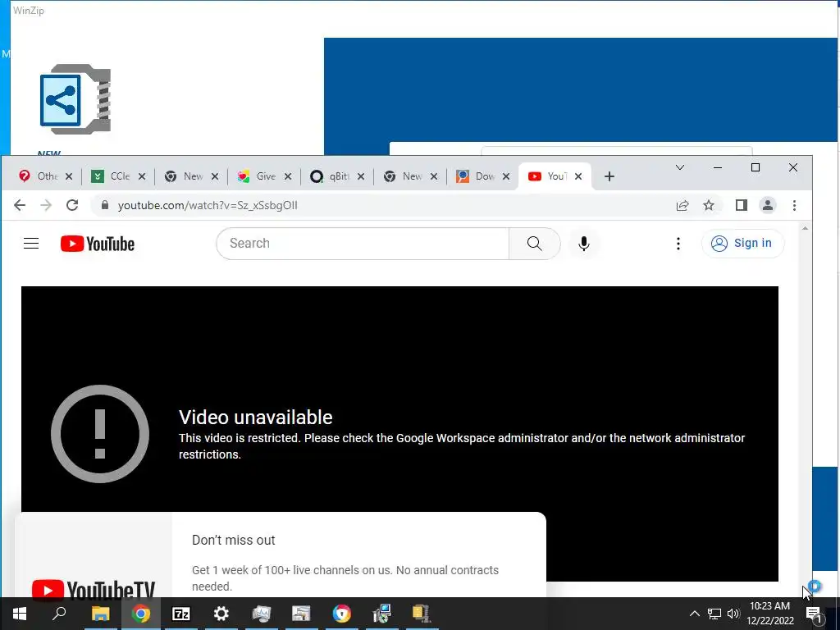
Task: Reload the current YouTube page
Action: pyautogui.click(x=72, y=205)
